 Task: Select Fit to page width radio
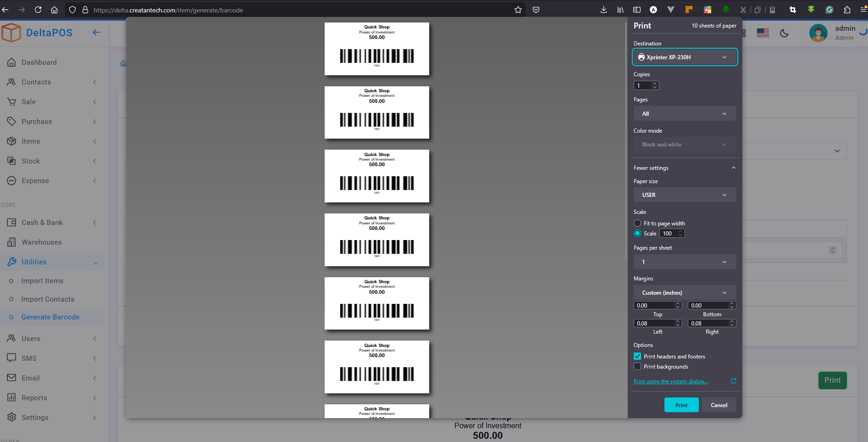tap(637, 223)
